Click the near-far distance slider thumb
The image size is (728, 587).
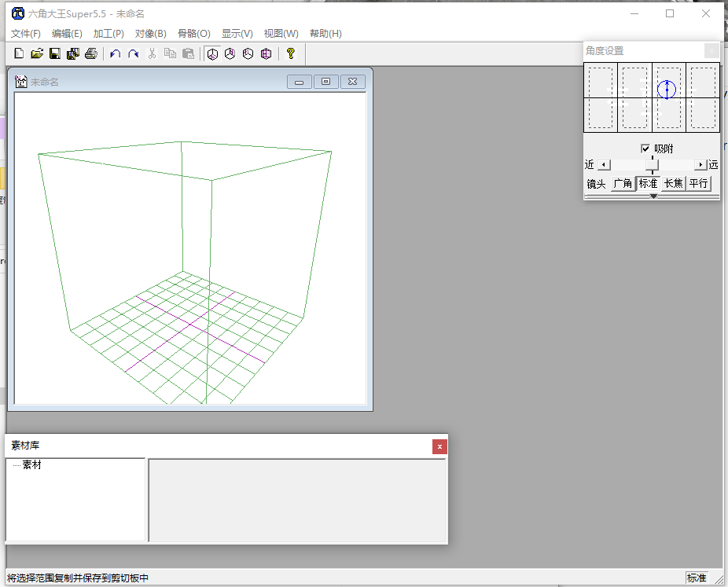[x=652, y=165]
